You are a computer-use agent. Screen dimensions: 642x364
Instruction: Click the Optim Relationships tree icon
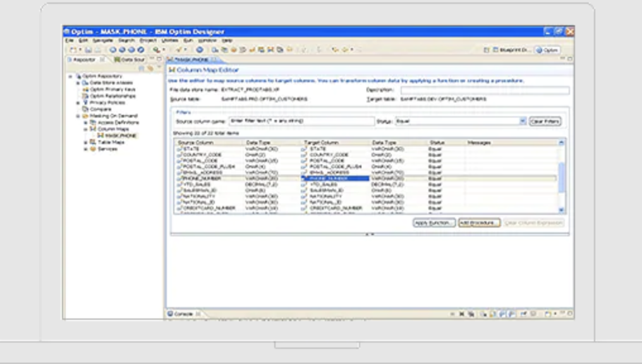click(85, 96)
